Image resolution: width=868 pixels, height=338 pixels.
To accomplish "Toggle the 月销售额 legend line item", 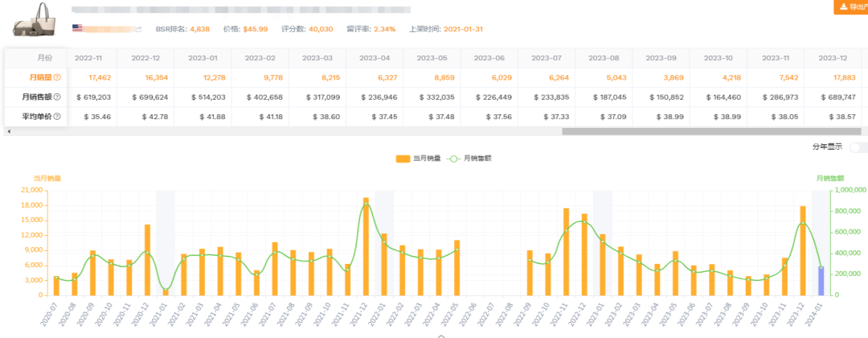I will (469, 159).
